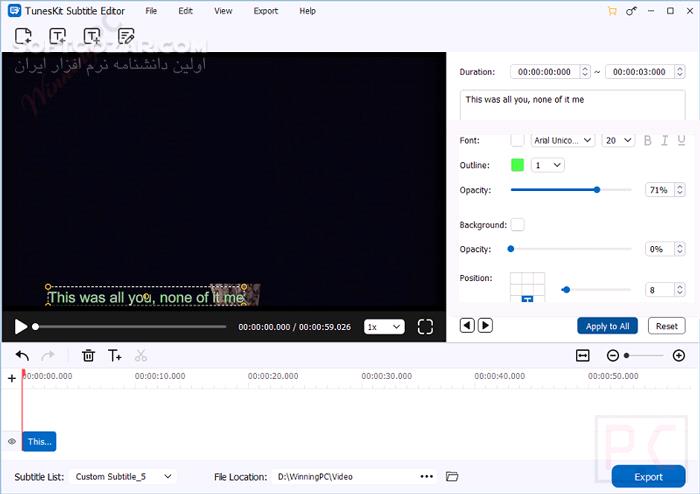Adjust position value 8 stepper
The height and width of the screenshot is (494, 700).
(x=679, y=290)
